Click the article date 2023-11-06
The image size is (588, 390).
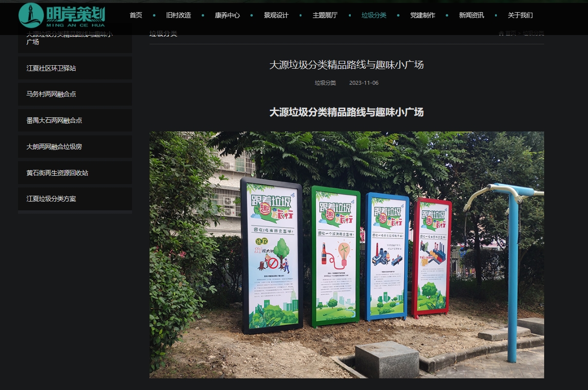click(364, 83)
